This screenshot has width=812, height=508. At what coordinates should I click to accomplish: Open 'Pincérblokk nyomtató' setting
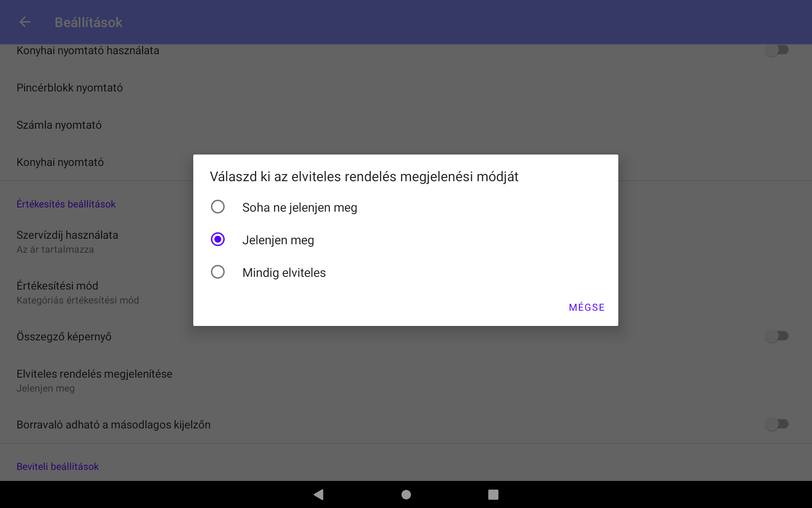point(70,88)
